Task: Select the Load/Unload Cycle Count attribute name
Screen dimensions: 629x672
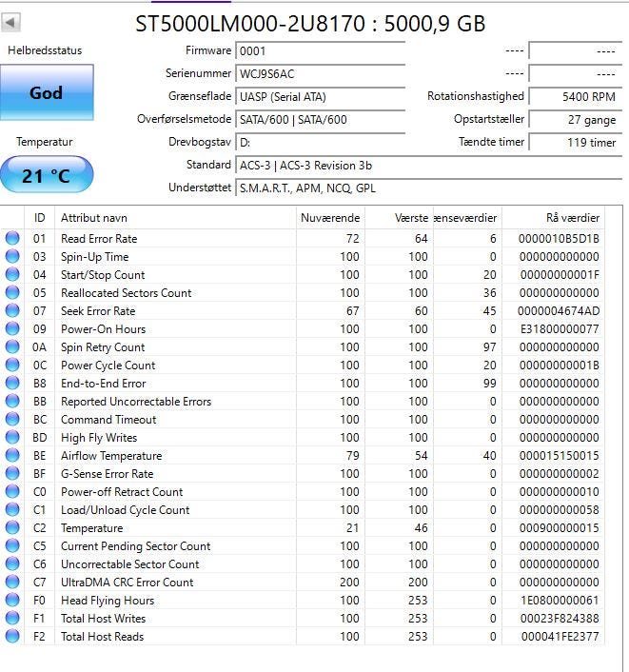Action: (x=125, y=510)
